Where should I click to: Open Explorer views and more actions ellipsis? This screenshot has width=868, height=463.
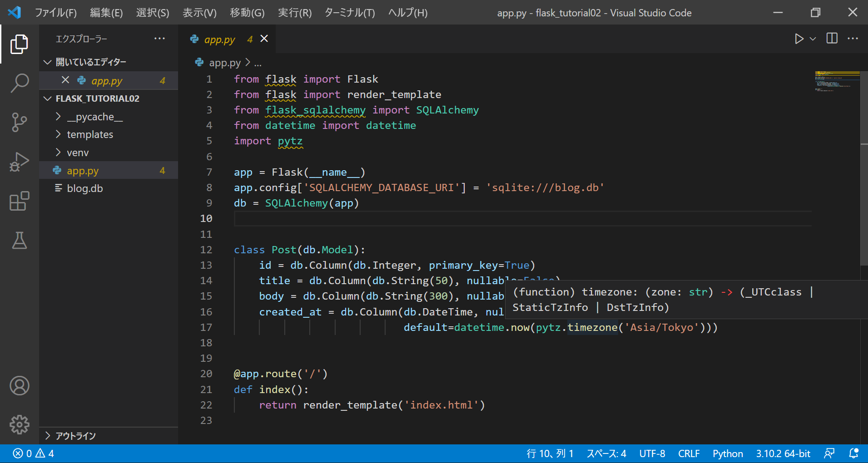[x=159, y=39]
